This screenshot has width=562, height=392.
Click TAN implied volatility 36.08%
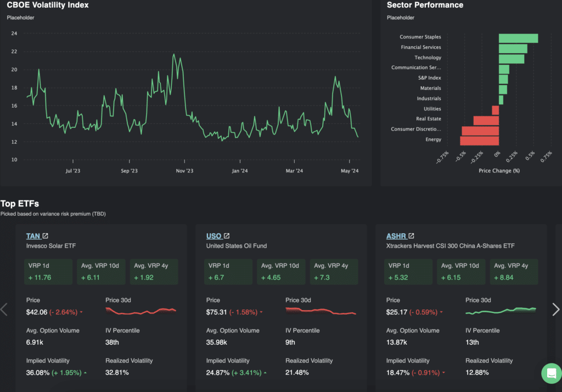pyautogui.click(x=38, y=373)
